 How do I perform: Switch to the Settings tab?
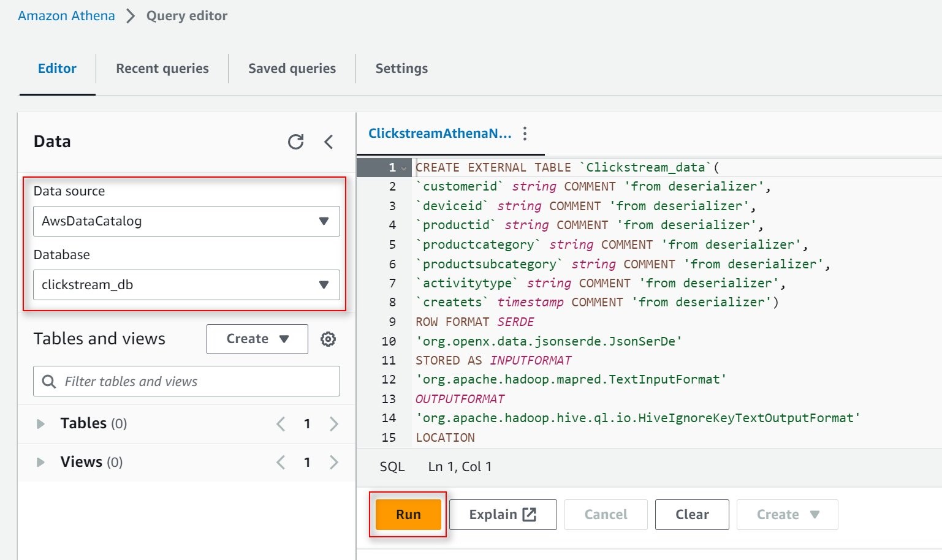click(x=401, y=69)
